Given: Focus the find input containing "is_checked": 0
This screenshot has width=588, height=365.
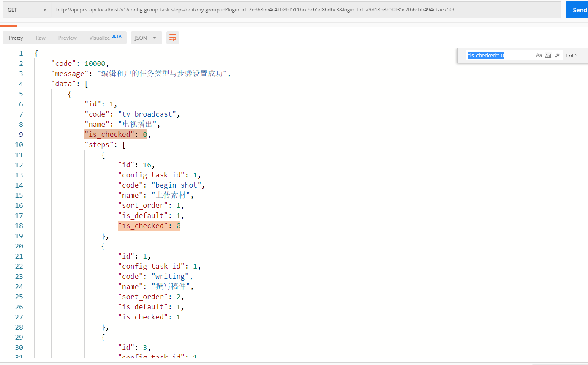Looking at the screenshot, I should tap(498, 55).
